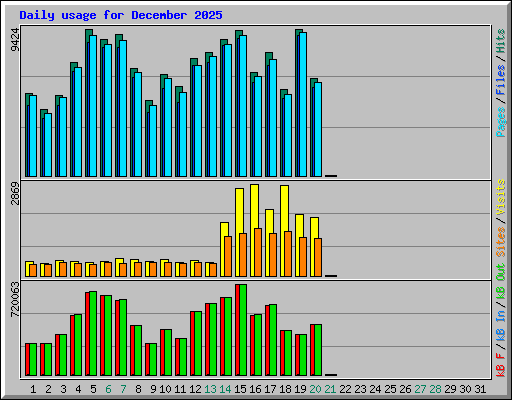Click green weekend day 28 label
This screenshot has width=512, height=400.
pyautogui.click(x=435, y=389)
